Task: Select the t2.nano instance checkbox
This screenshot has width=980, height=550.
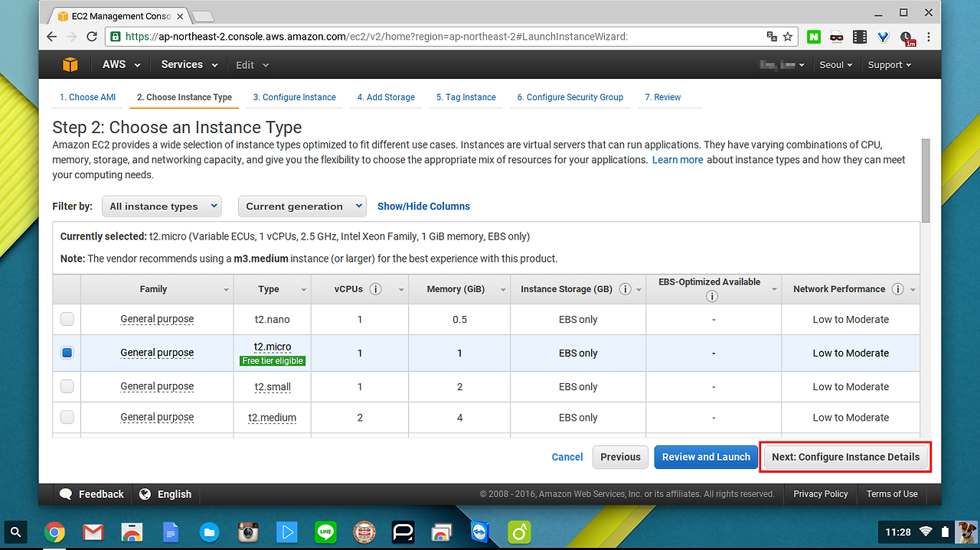Action: point(67,319)
